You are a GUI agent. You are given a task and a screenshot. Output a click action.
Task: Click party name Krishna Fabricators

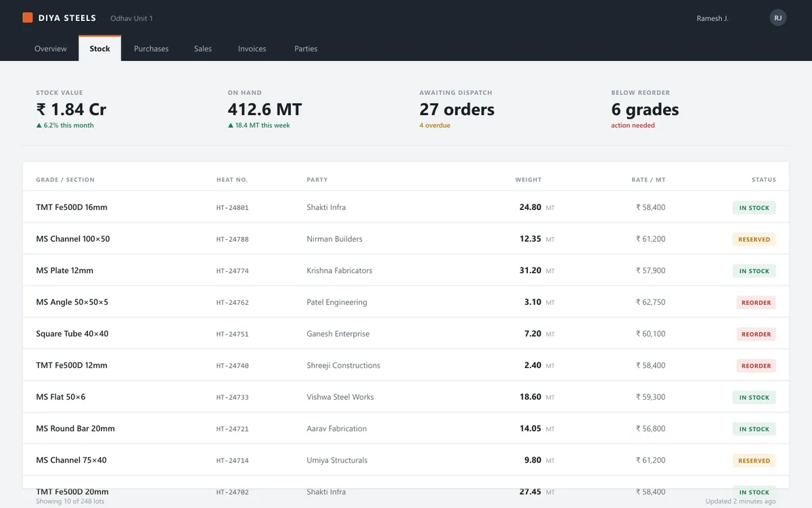coord(339,270)
